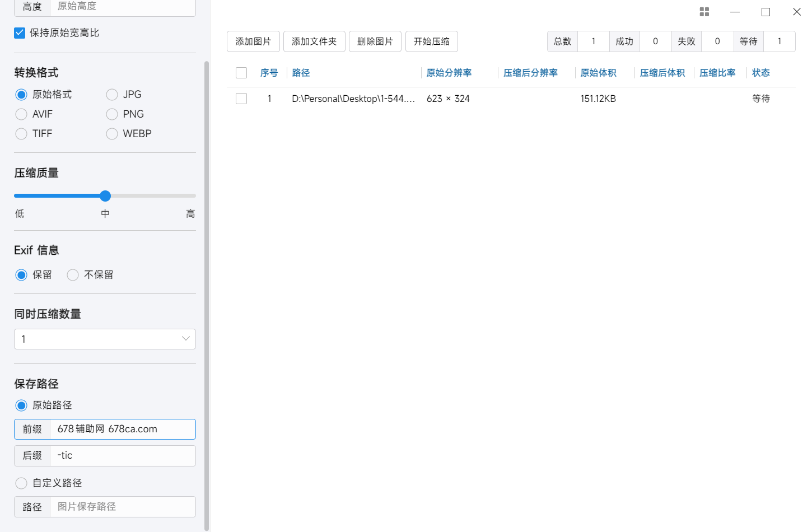The height and width of the screenshot is (532, 812).
Task: Click the 路径 column header
Action: coord(301,73)
